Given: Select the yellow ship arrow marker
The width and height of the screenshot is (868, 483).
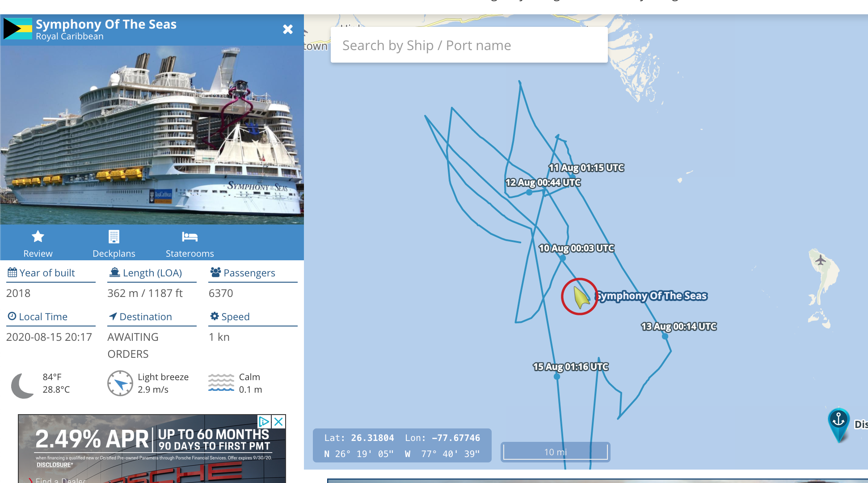Looking at the screenshot, I should click(x=581, y=297).
